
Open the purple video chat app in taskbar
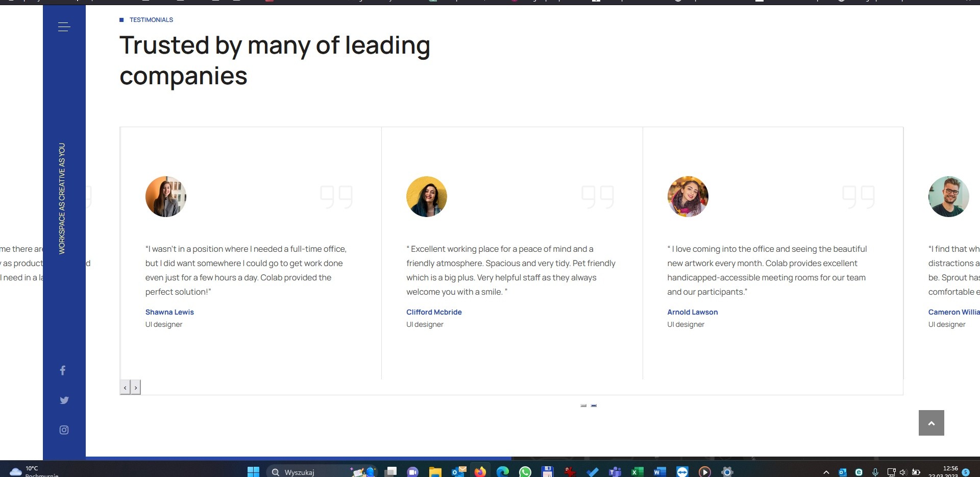pyautogui.click(x=413, y=472)
